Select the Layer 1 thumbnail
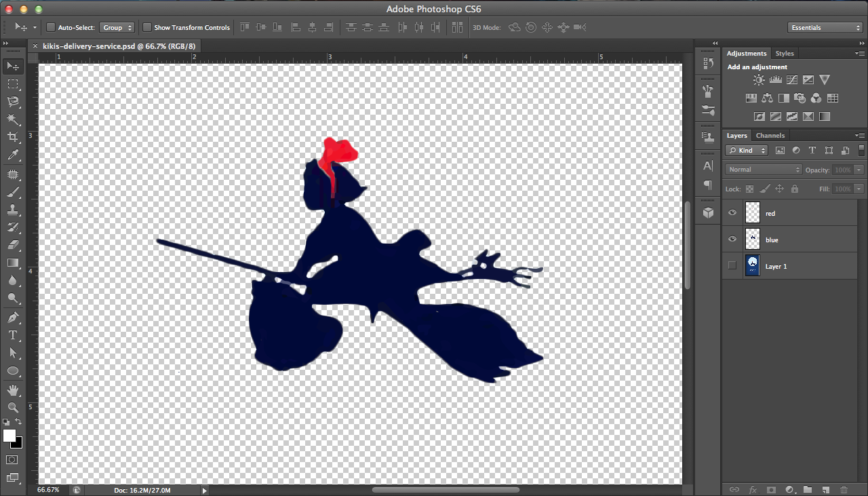 click(752, 266)
